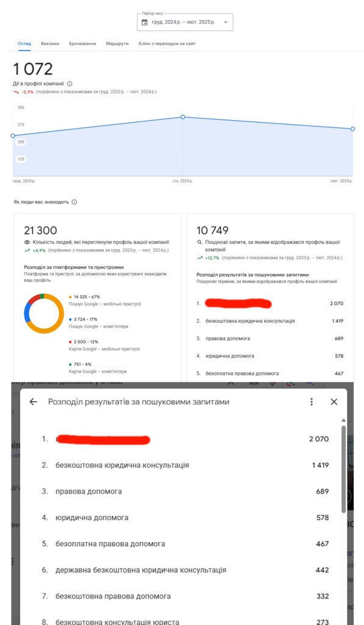Click the +4,9% growth indicator under 21 300
The width and height of the screenshot is (364, 625).
[x=39, y=251]
